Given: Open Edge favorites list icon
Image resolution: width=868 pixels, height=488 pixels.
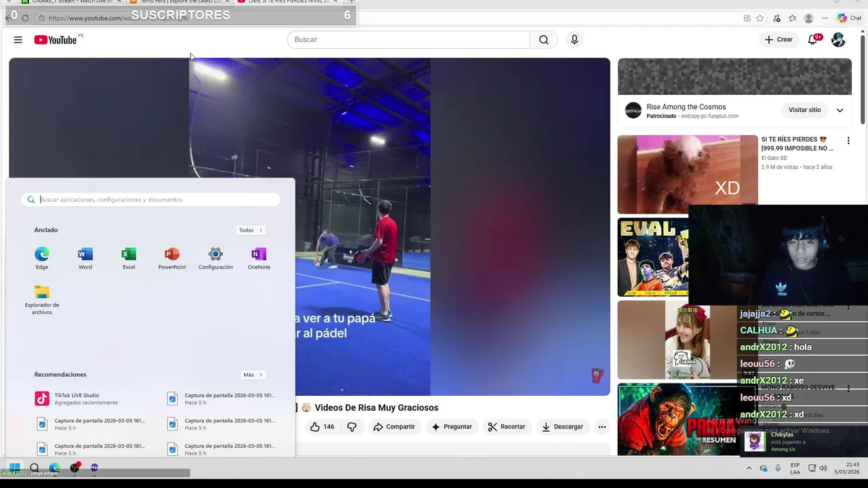Looking at the screenshot, I should point(792,18).
